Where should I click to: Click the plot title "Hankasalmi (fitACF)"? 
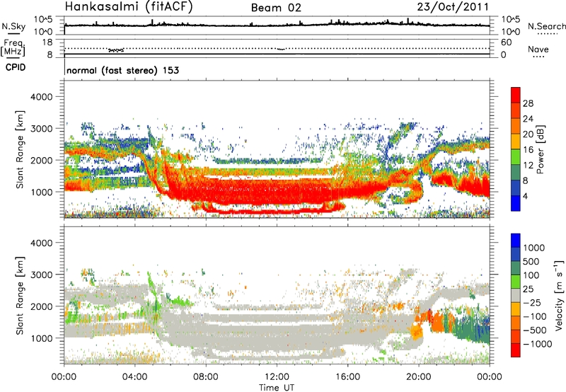pyautogui.click(x=129, y=6)
